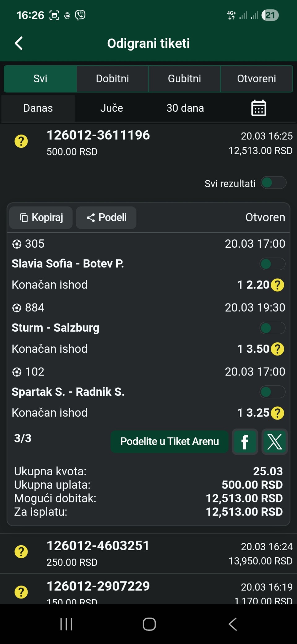Toggle the Spartak S. - Radnik S. switch

coord(272,392)
